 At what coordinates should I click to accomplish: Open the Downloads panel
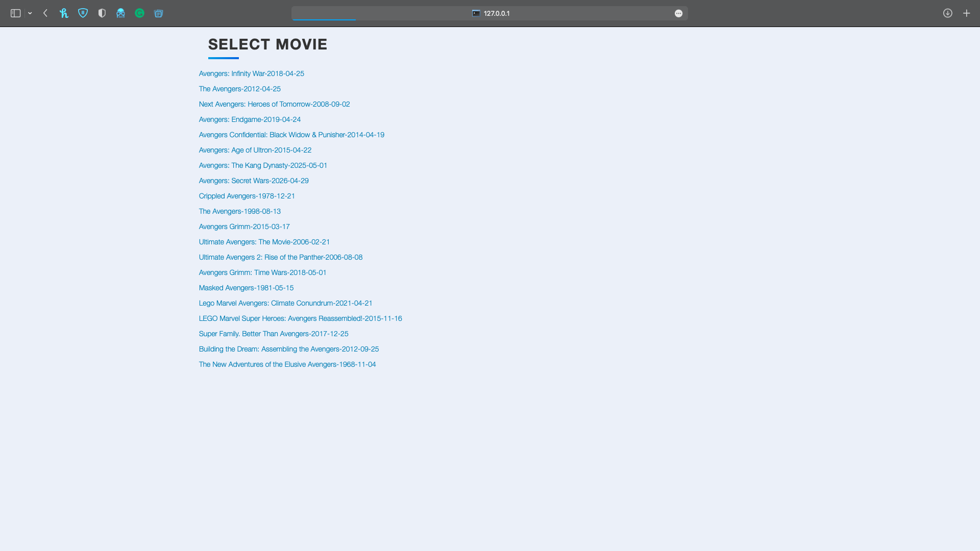[x=947, y=13]
